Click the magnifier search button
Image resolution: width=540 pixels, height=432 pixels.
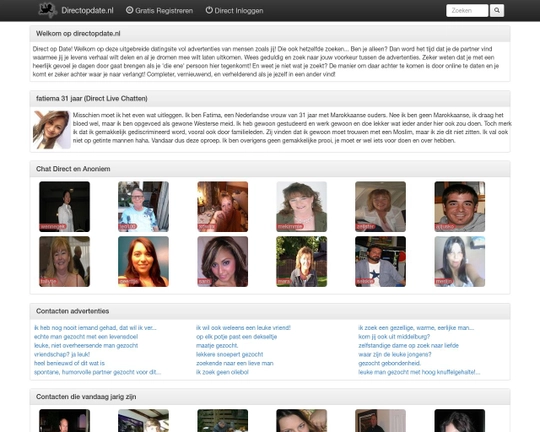tap(497, 10)
